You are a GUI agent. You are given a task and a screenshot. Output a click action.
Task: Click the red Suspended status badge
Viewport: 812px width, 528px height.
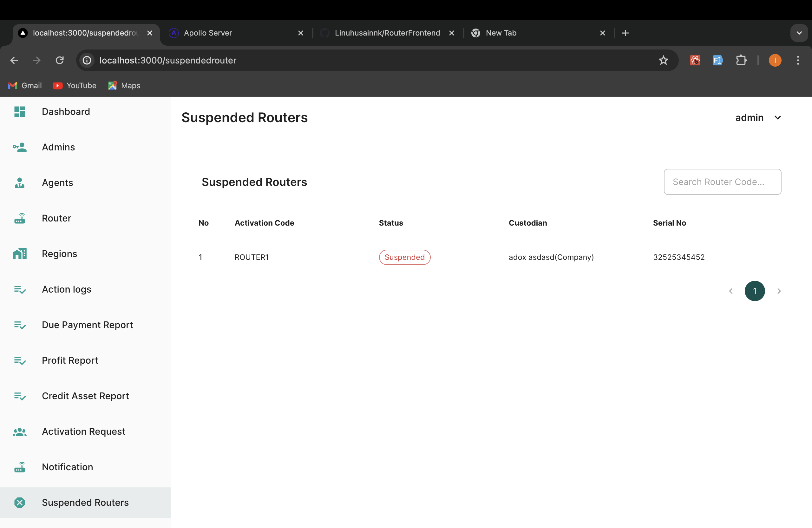click(x=404, y=257)
